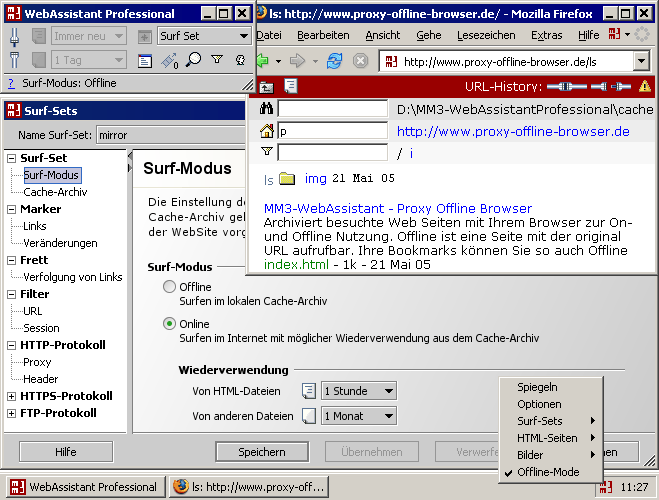The height and width of the screenshot is (500, 659).
Task: Select Cache-Archiv in the tree
Action: pos(55,192)
